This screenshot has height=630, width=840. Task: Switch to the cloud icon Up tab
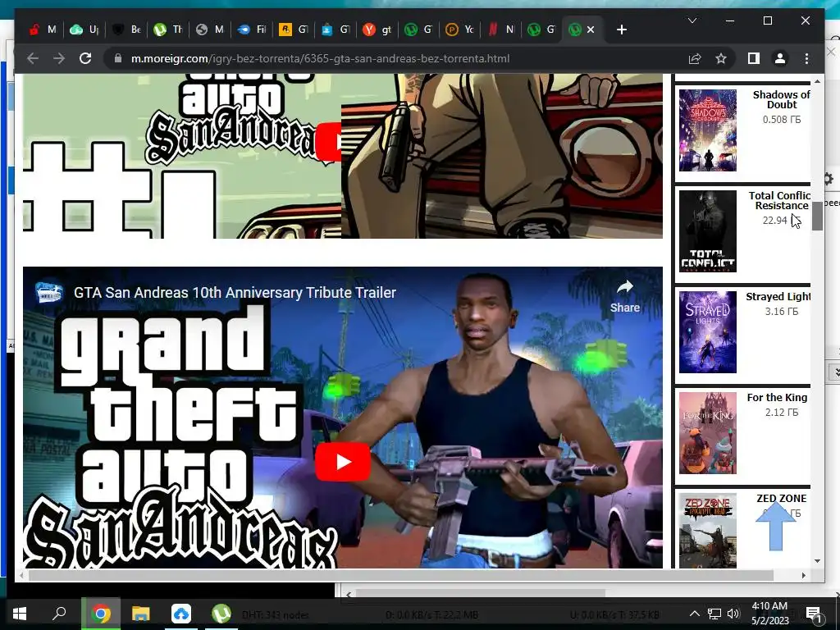point(84,30)
